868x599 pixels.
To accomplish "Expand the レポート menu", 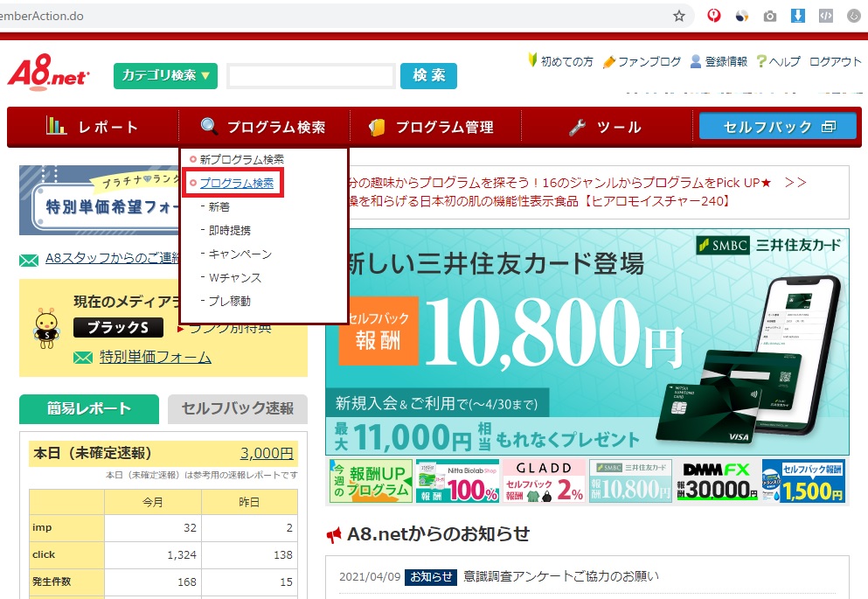I will pyautogui.click(x=93, y=127).
